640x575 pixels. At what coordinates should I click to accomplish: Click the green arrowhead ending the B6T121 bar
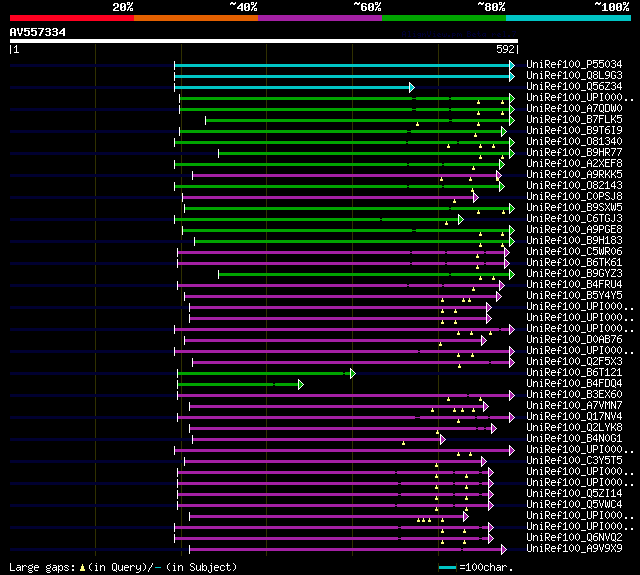click(x=353, y=373)
